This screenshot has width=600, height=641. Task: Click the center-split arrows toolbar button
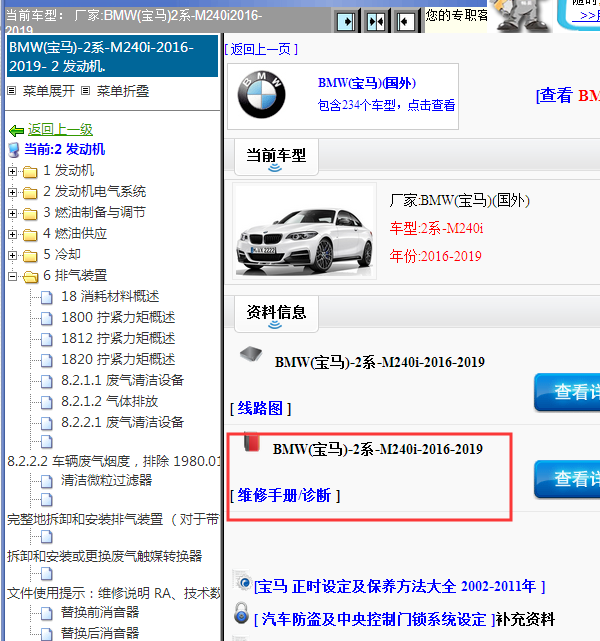point(376,21)
